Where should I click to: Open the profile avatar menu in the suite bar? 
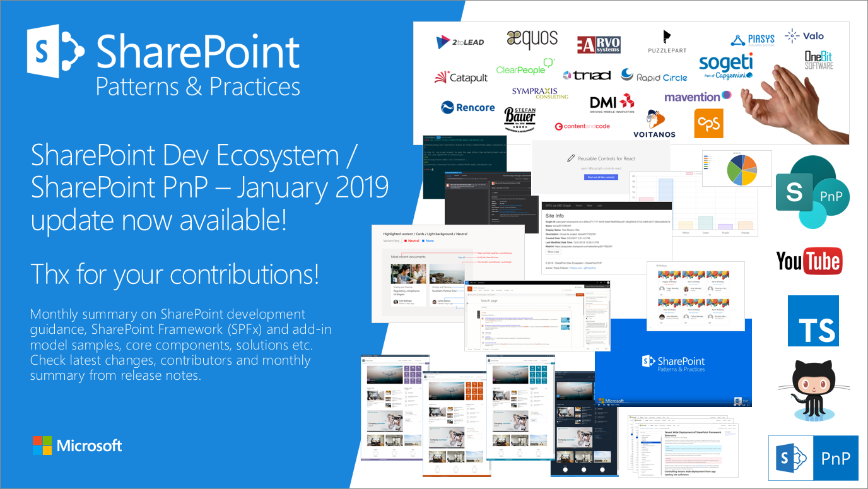point(608,283)
